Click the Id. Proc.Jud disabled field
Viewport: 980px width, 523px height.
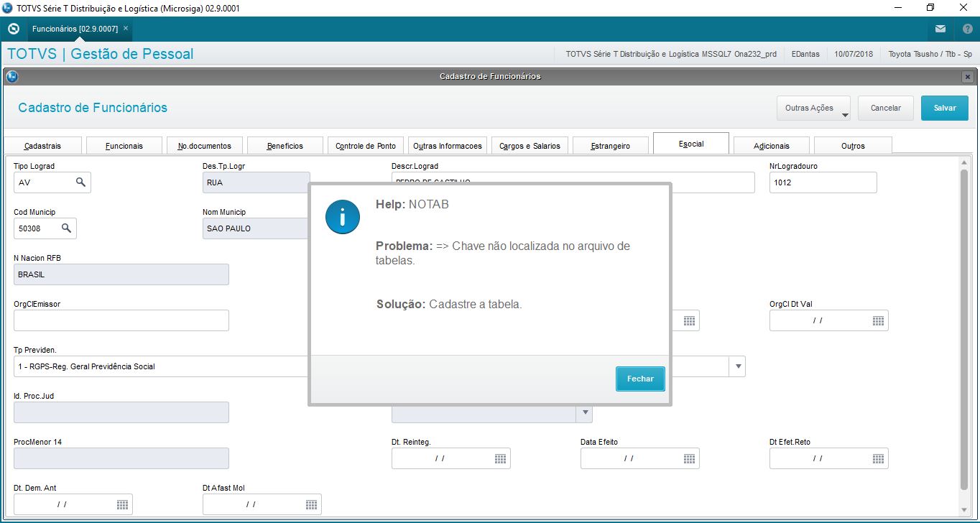121,412
